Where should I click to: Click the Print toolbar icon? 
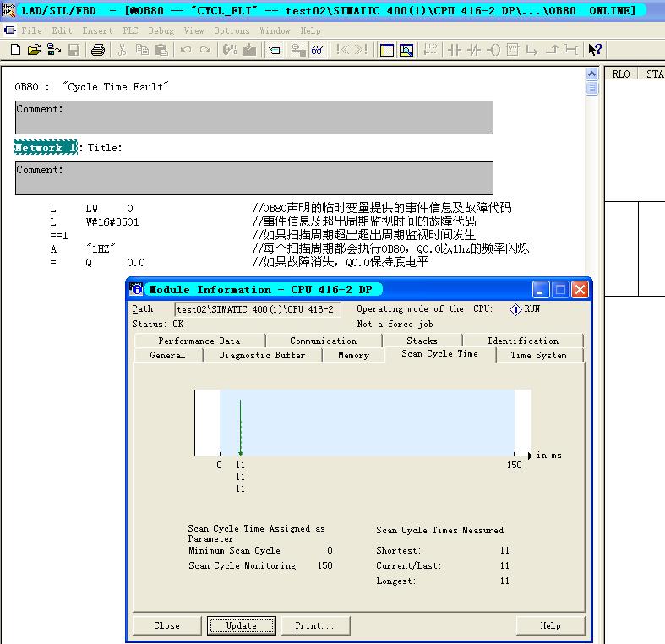tap(98, 50)
